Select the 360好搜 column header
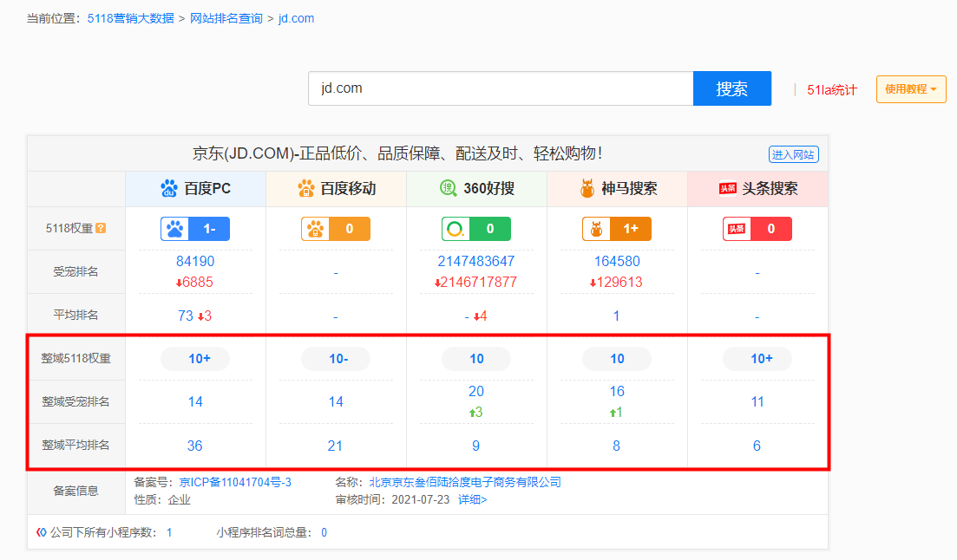 (476, 188)
